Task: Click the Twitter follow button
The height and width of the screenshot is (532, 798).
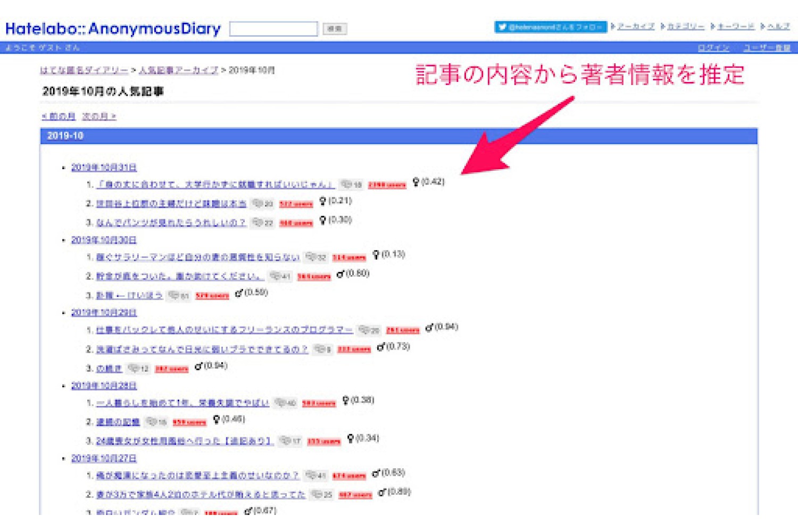Action: pos(551,27)
